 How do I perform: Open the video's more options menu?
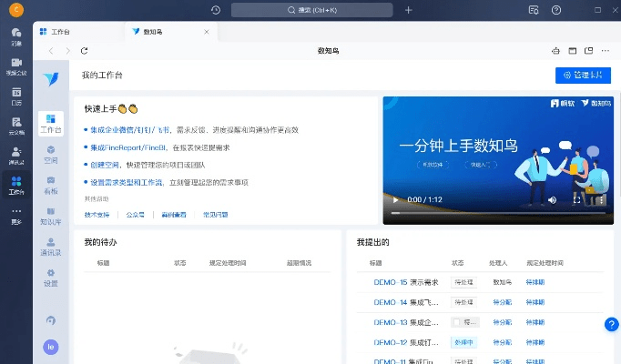coord(601,200)
